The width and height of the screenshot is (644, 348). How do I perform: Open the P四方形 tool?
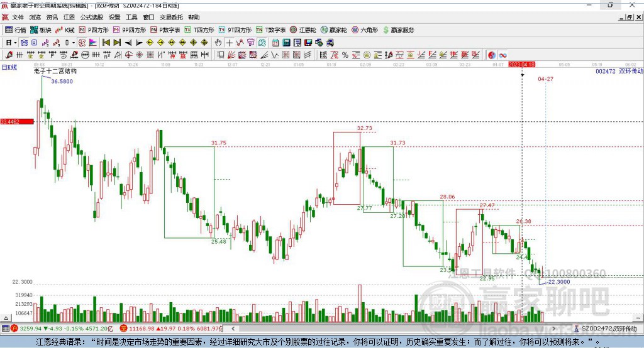pos(94,30)
